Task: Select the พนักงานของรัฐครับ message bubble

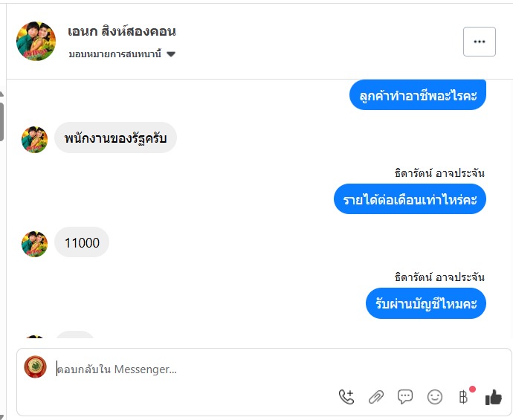Action: pos(115,138)
